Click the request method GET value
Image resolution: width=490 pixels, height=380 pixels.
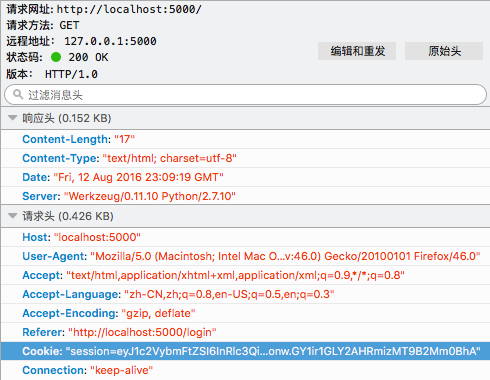(69, 25)
